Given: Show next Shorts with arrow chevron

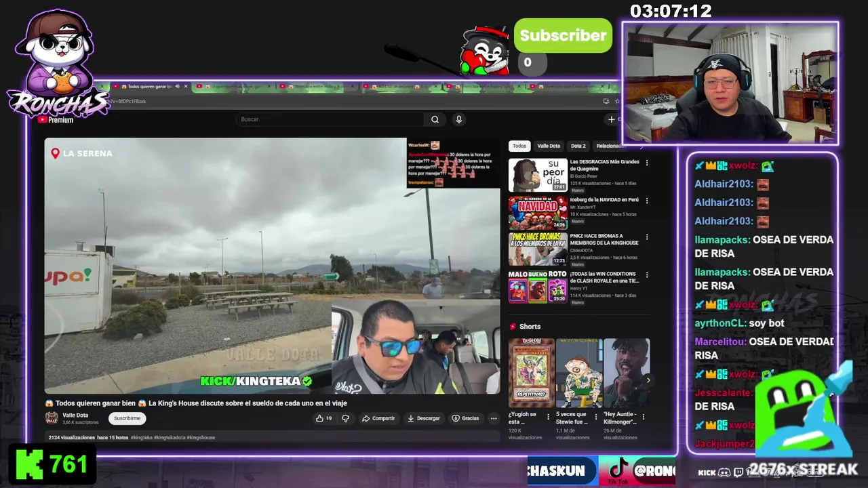Looking at the screenshot, I should [648, 380].
